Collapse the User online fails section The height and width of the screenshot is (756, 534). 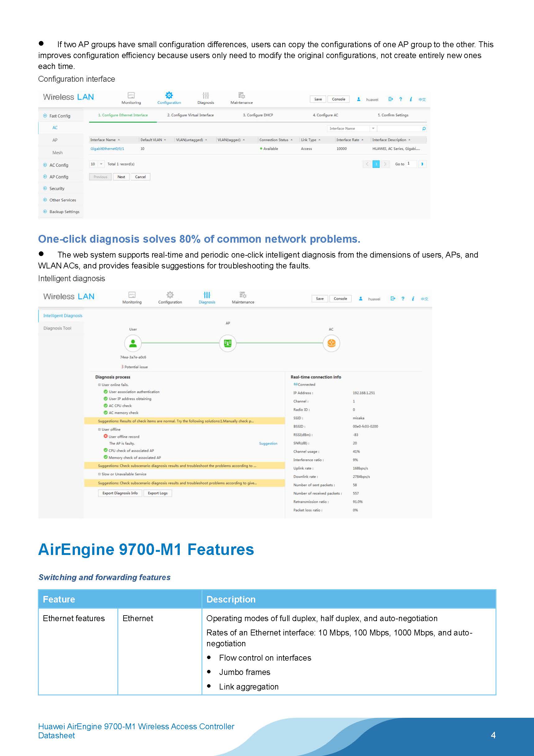pos(99,385)
